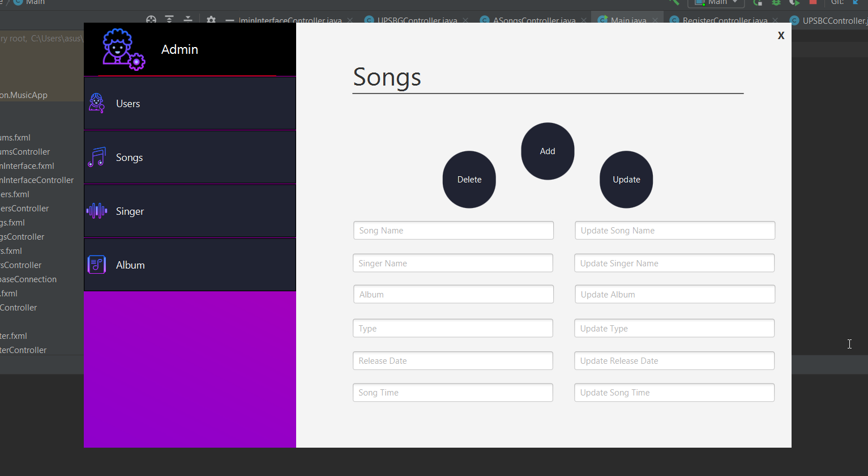Focus the Singer Name field
This screenshot has height=476, width=868.
(453, 263)
